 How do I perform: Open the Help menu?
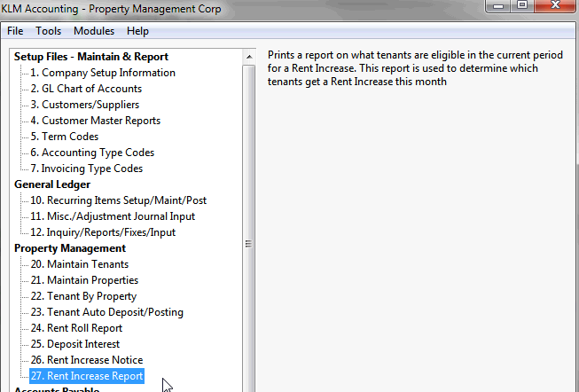point(137,31)
